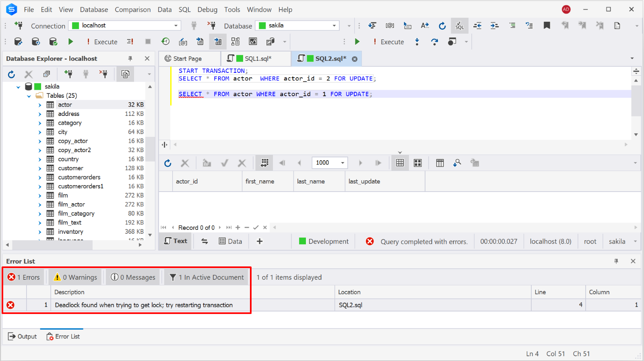Switch to card view layout
644x361 pixels.
click(x=418, y=163)
